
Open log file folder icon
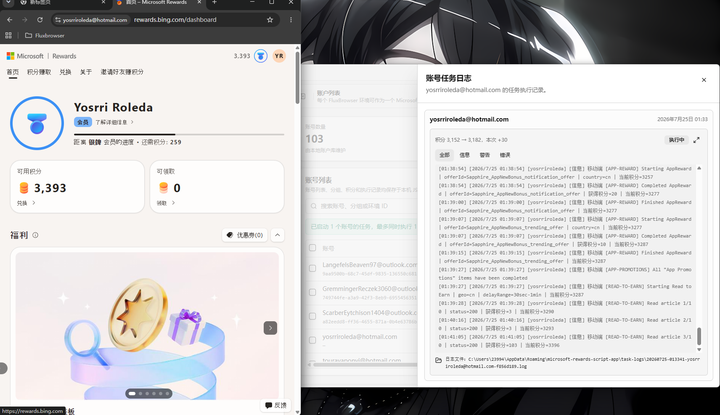(x=439, y=360)
